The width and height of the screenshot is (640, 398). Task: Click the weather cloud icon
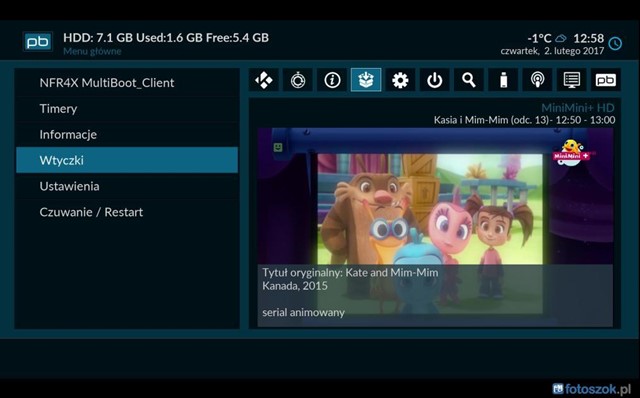click(561, 38)
